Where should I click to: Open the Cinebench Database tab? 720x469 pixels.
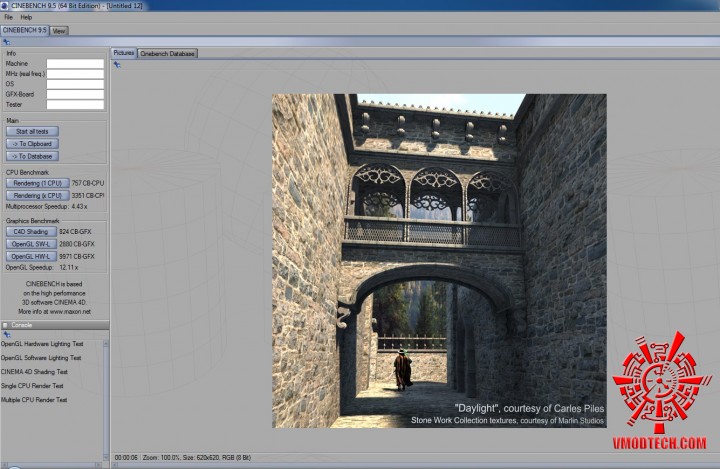167,54
